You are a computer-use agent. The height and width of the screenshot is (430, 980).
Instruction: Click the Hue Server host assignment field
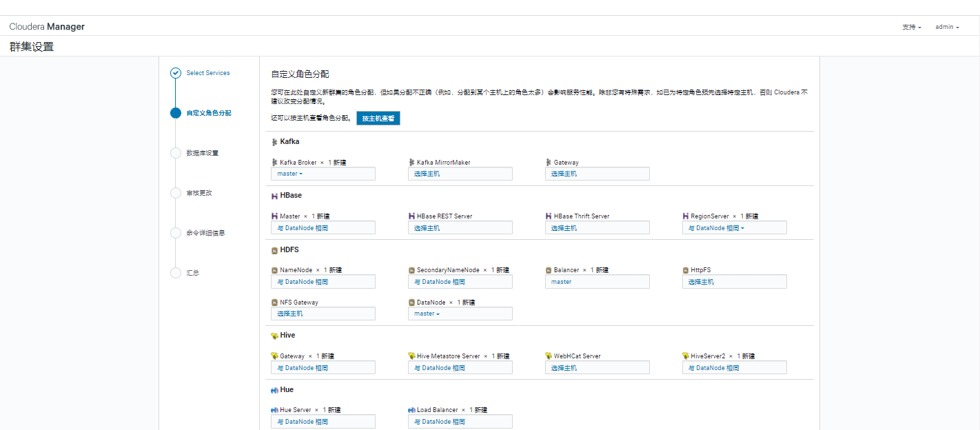(323, 421)
